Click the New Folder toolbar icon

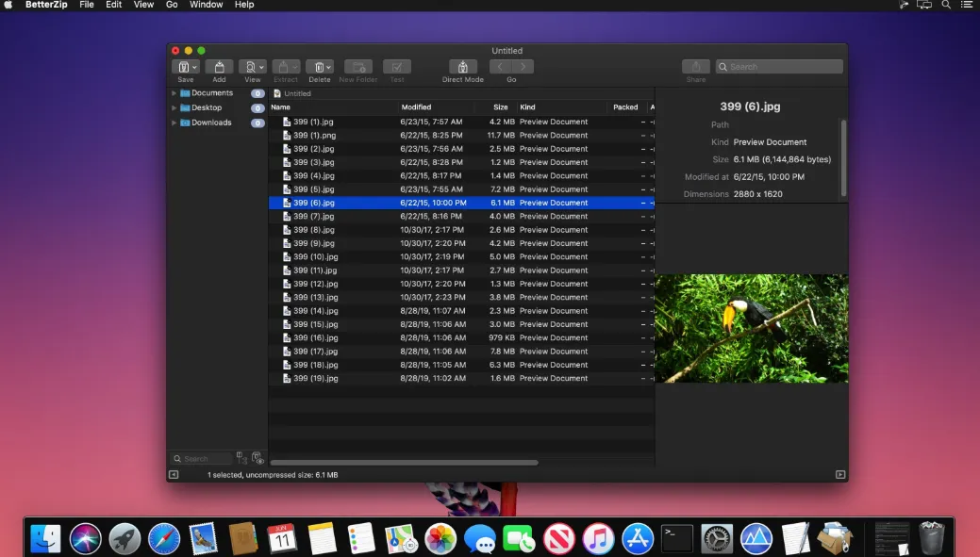[x=358, y=67]
